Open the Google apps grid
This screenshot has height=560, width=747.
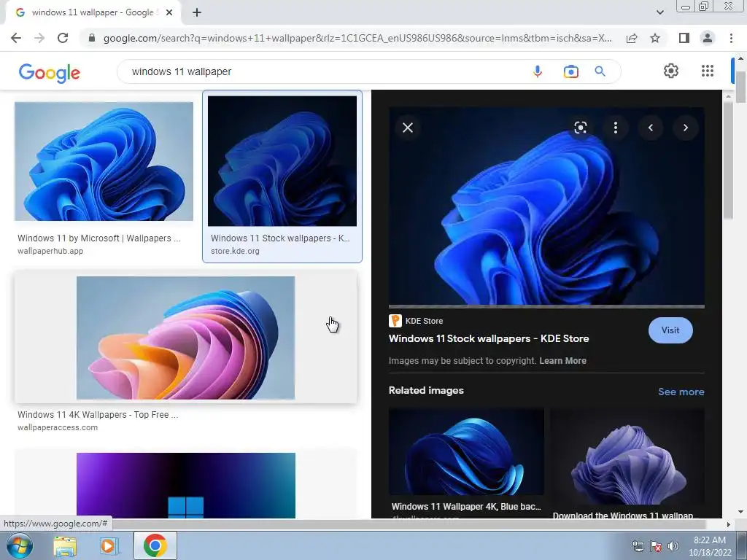708,71
